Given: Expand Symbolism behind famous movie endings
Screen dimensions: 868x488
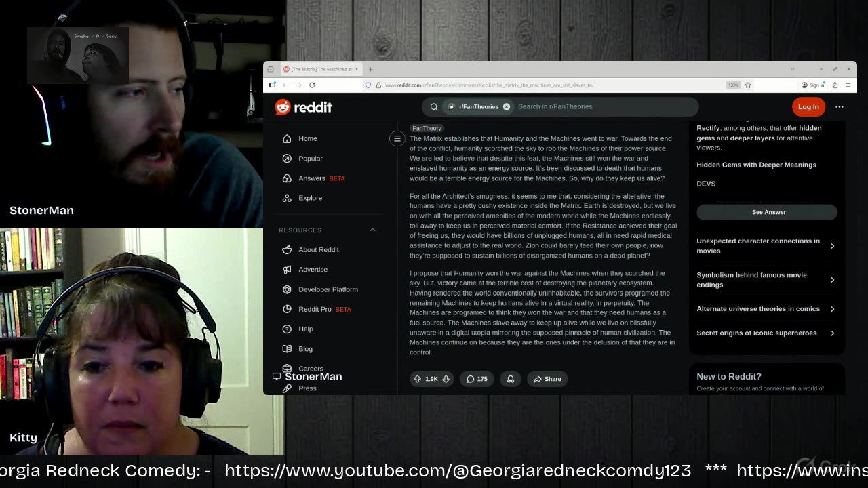Looking at the screenshot, I should coord(766,280).
